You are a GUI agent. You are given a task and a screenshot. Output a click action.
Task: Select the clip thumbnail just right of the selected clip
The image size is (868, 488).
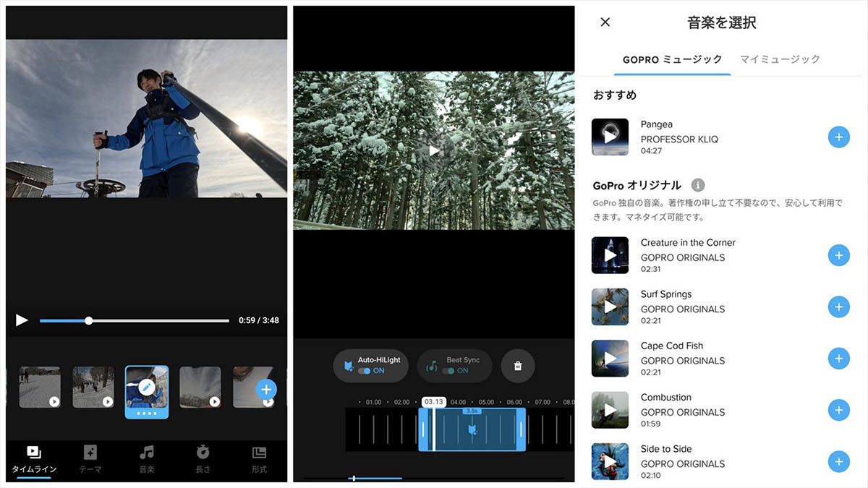(200, 387)
